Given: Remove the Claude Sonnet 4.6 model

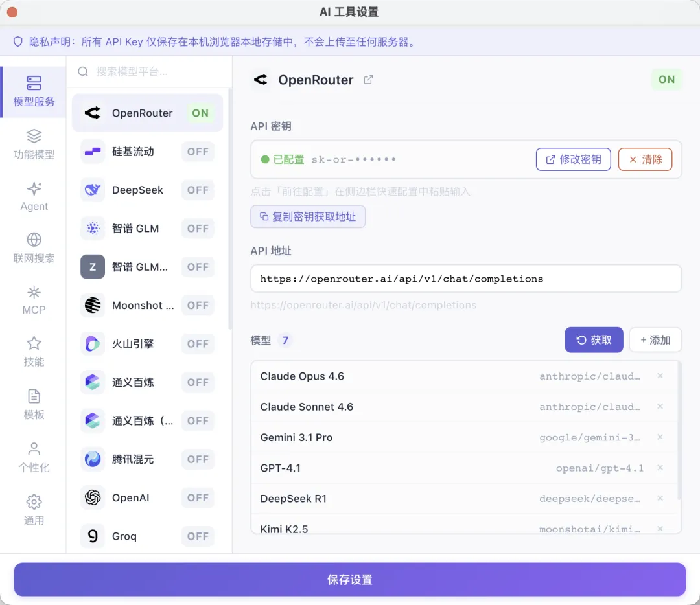Looking at the screenshot, I should tap(660, 406).
